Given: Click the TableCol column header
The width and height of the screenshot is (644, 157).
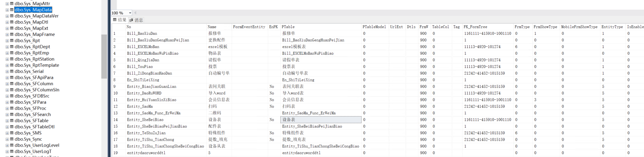Looking at the screenshot, I should [441, 27].
